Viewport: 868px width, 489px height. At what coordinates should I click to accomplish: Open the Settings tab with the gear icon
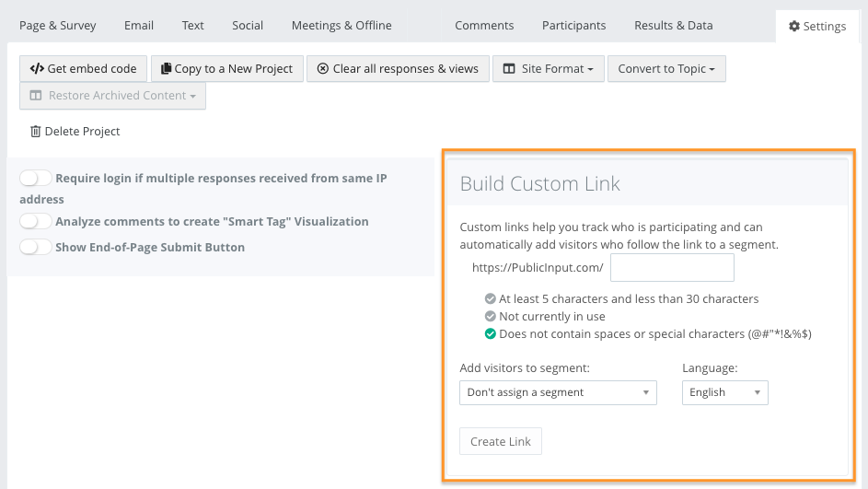(x=816, y=27)
